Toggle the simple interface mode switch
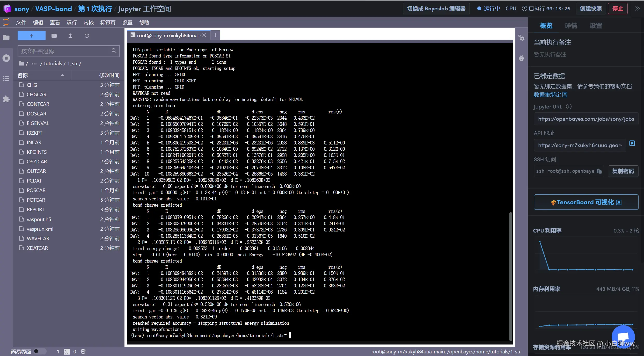Image resolution: width=644 pixels, height=356 pixels. click(x=40, y=351)
